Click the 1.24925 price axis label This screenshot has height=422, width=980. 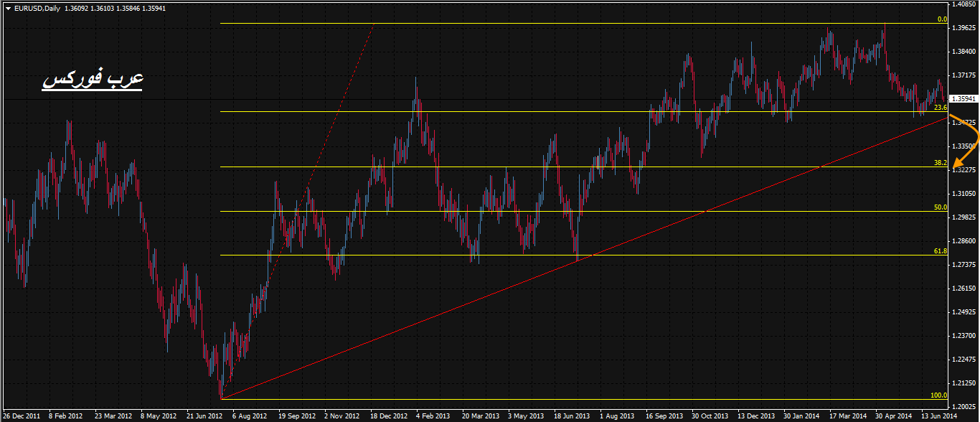pos(964,312)
